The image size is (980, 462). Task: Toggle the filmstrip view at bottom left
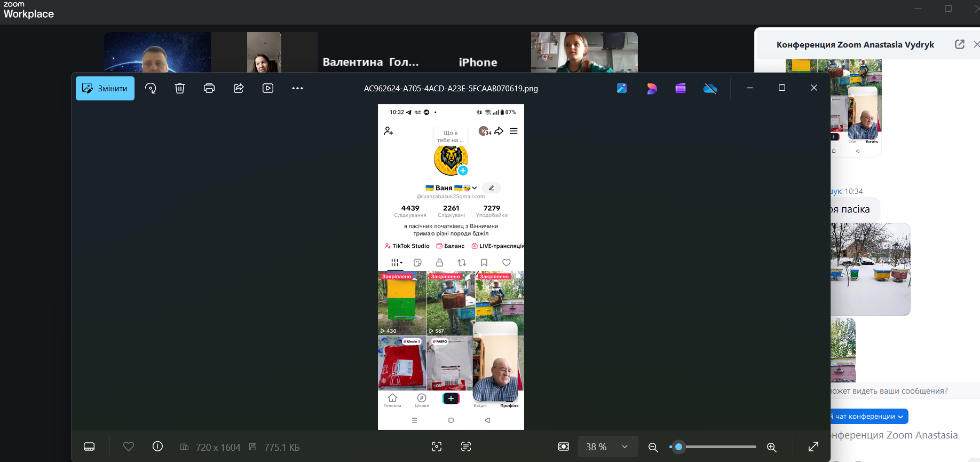pos(89,447)
